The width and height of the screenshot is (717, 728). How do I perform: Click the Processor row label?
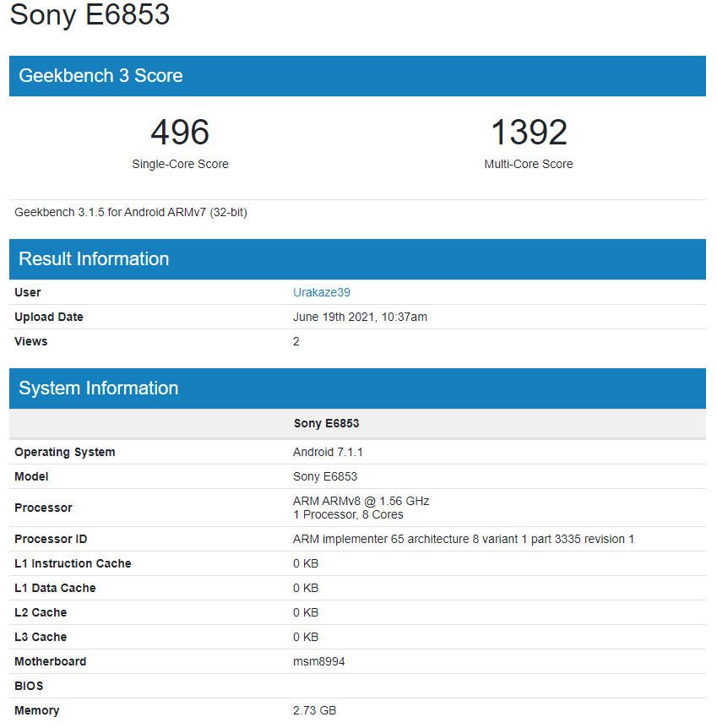click(x=44, y=508)
